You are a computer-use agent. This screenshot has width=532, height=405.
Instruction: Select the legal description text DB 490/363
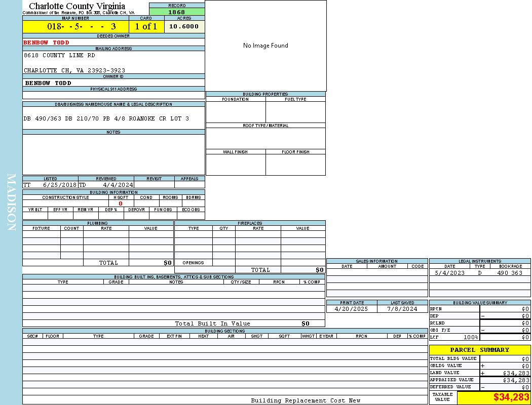pos(106,118)
